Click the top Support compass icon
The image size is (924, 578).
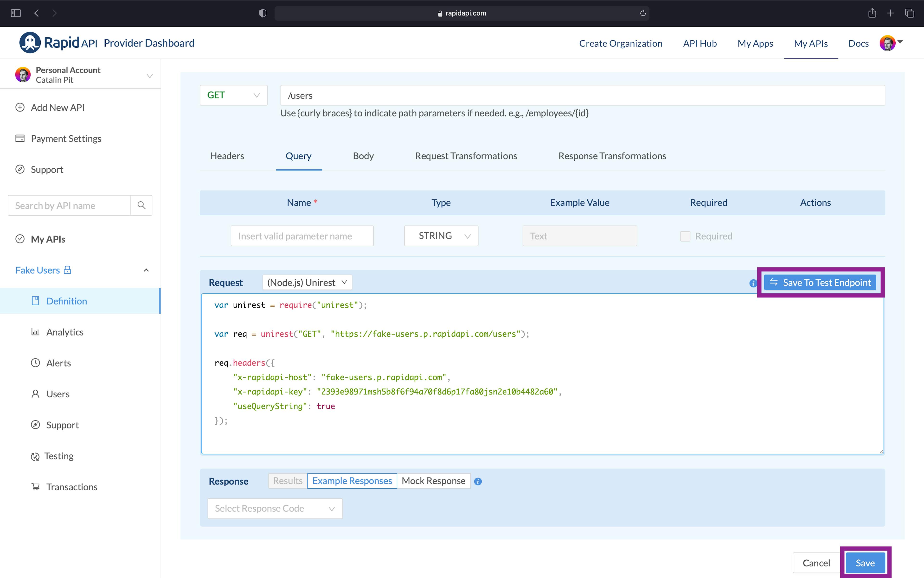[x=20, y=169]
